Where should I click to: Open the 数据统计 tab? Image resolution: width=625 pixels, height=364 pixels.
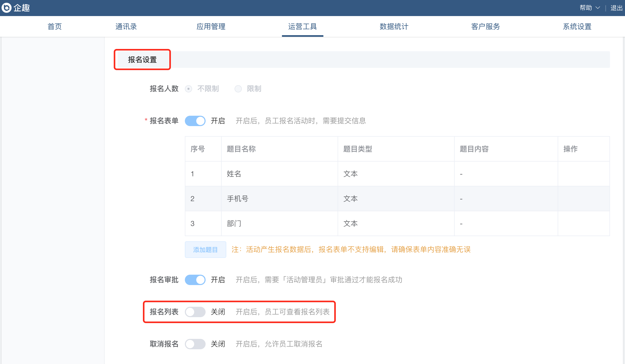[394, 26]
